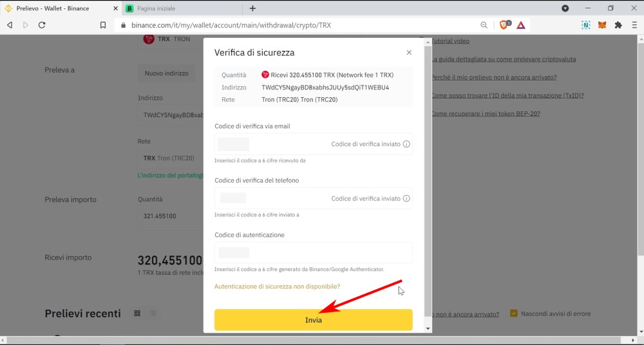
Task: Focus authenticator code input field
Action: coord(314,252)
